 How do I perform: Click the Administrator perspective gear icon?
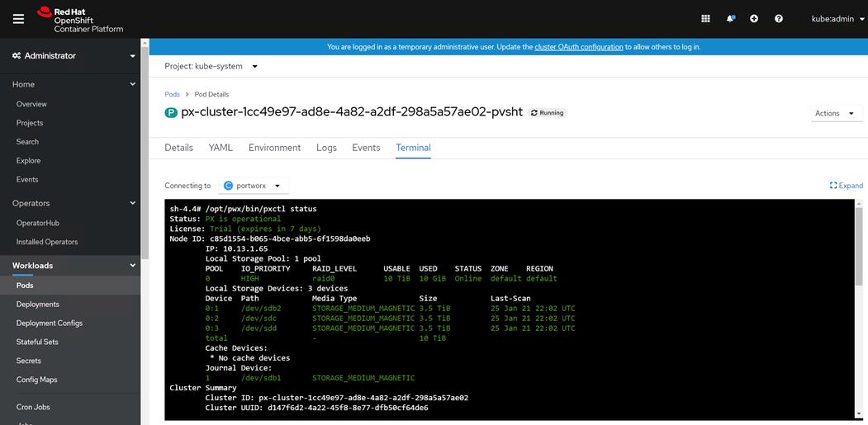(17, 56)
